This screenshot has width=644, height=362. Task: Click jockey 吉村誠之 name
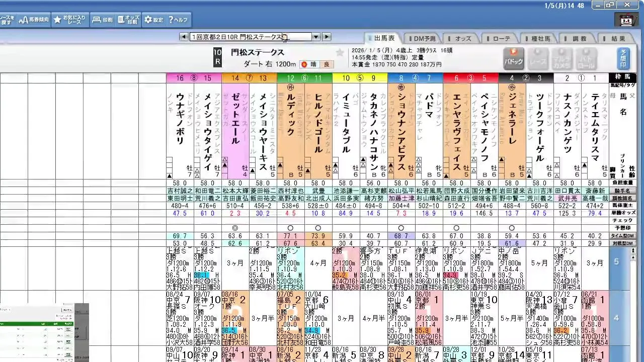pos(180,191)
